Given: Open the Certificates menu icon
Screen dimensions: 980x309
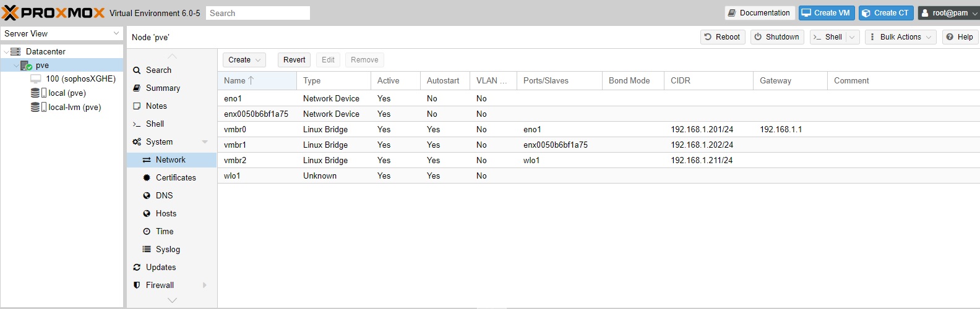Looking at the screenshot, I should (147, 178).
